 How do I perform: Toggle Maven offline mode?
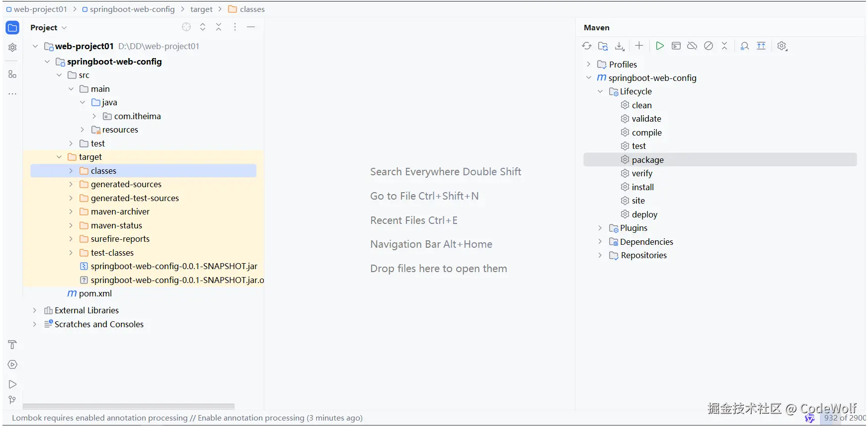[692, 46]
